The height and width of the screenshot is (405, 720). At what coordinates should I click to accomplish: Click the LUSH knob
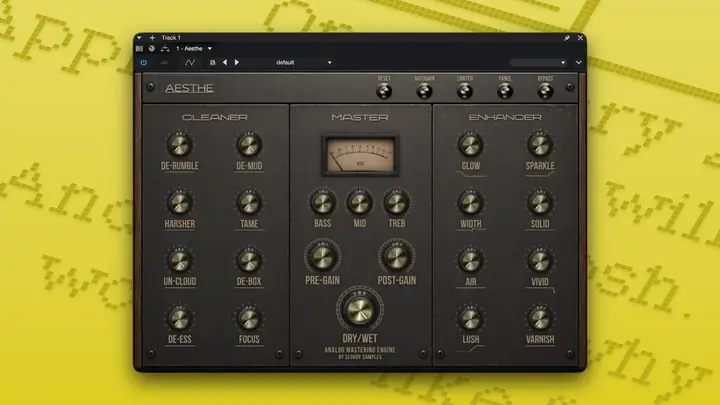(x=471, y=318)
